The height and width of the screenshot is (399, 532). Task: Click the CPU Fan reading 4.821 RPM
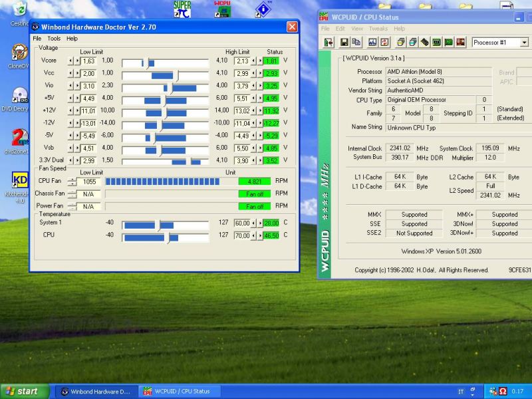click(x=255, y=182)
